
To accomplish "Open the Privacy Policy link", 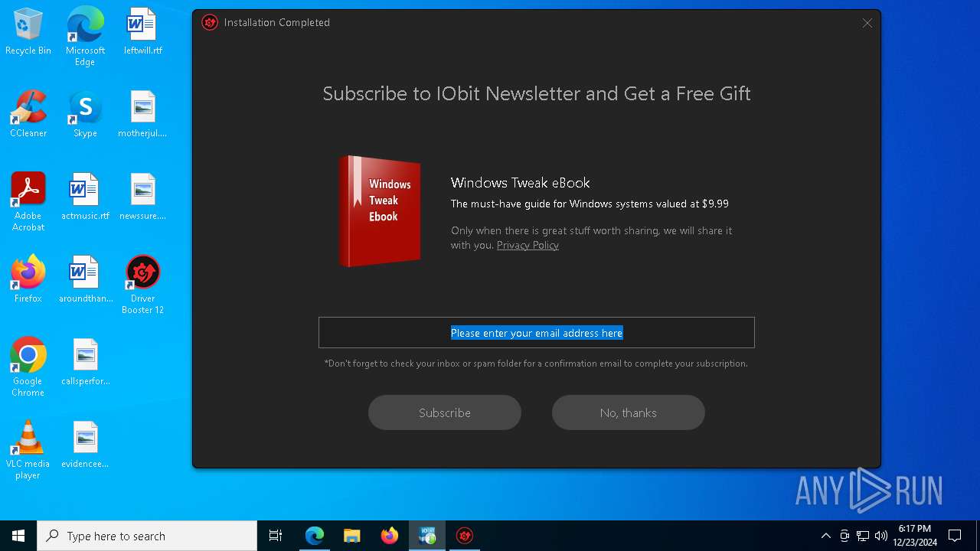I will pos(528,245).
